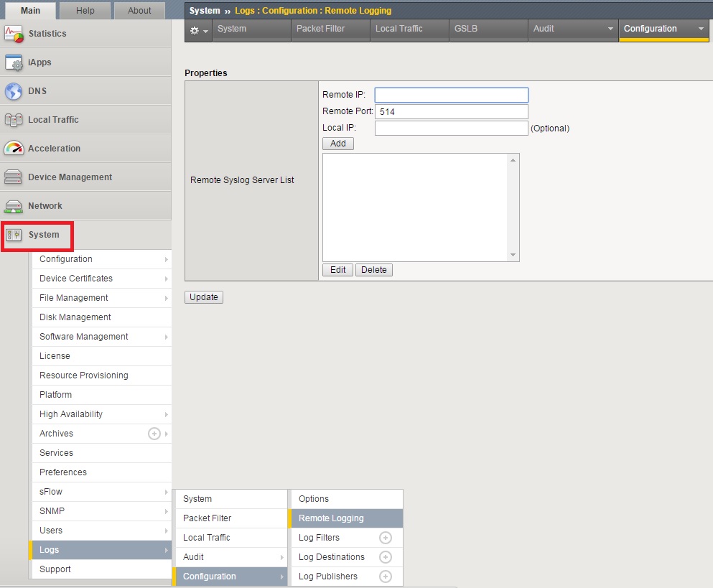The width and height of the screenshot is (713, 588).
Task: Expand the Configuration tab dropdown arrow
Action: [701, 29]
